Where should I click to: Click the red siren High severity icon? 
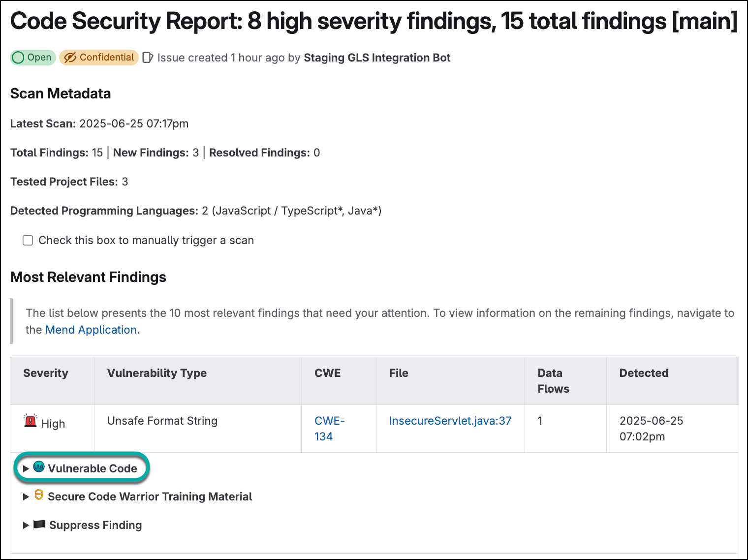(x=31, y=421)
